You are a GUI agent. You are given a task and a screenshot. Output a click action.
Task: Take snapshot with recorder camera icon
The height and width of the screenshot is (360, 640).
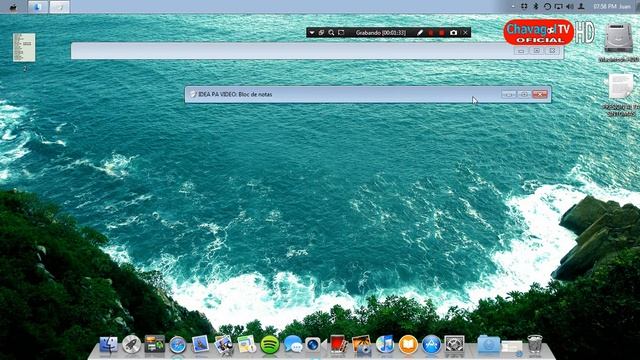tap(453, 33)
